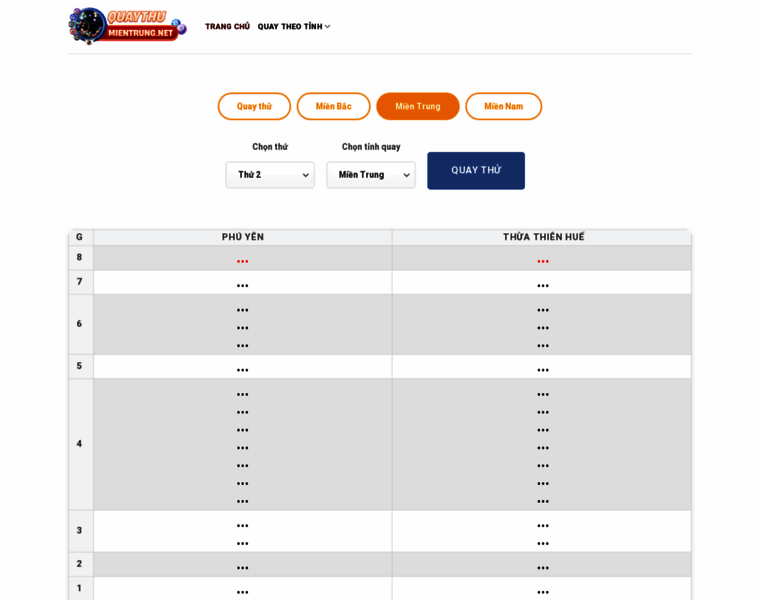
Task: Click prize row label 3
Action: 79,531
